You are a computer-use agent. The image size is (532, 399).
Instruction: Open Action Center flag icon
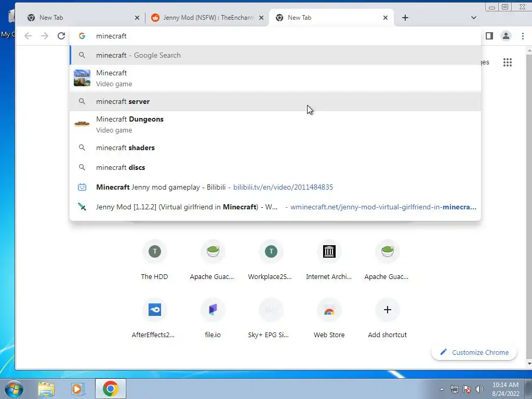(x=467, y=389)
